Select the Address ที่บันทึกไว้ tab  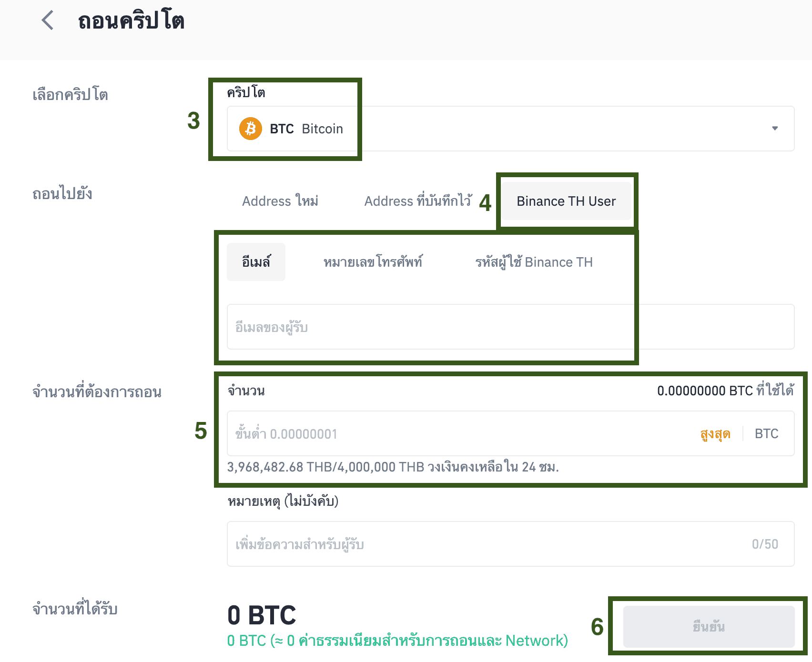click(x=418, y=201)
